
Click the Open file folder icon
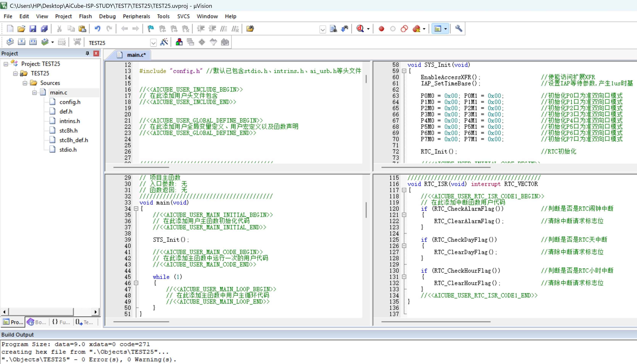[x=21, y=29]
